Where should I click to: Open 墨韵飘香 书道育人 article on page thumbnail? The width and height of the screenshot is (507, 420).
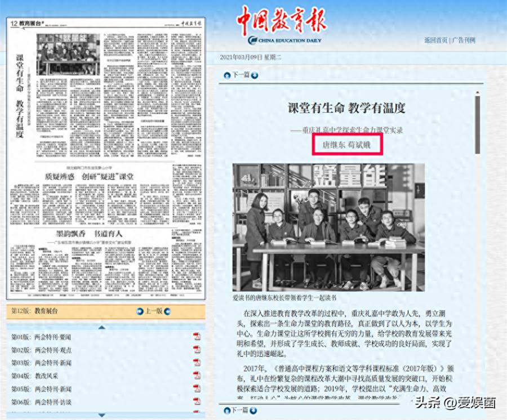point(89,234)
